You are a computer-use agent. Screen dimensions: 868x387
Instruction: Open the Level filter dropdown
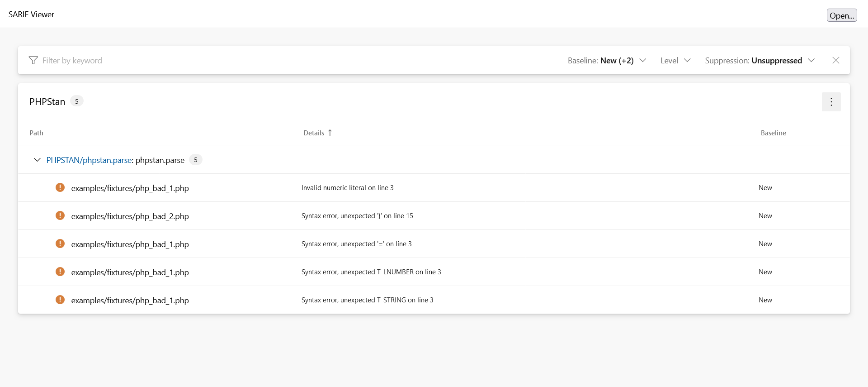click(x=675, y=60)
